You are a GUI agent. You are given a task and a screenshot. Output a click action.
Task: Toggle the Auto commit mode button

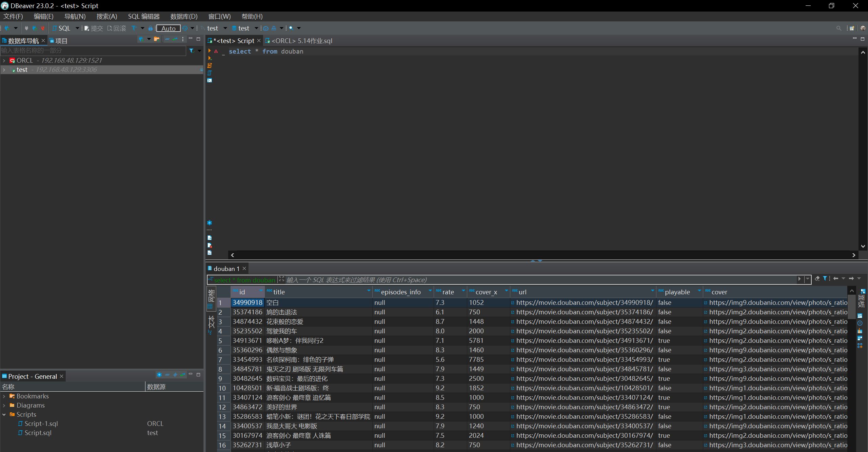(x=169, y=28)
